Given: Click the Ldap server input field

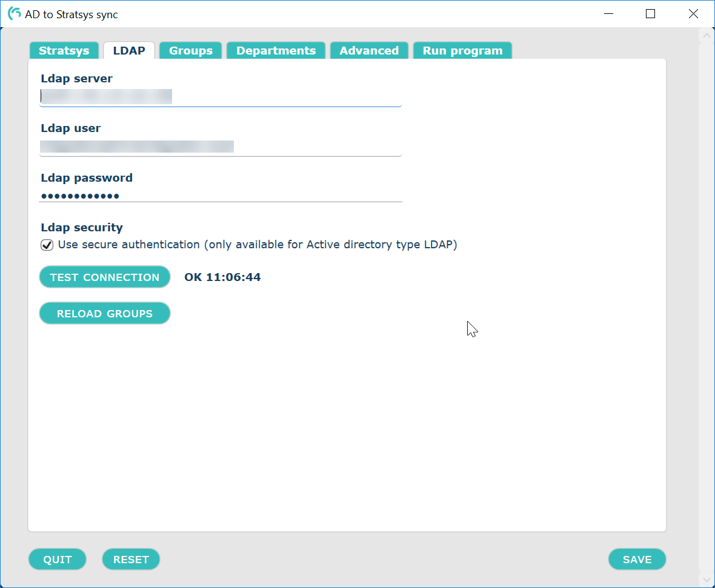Looking at the screenshot, I should click(221, 97).
